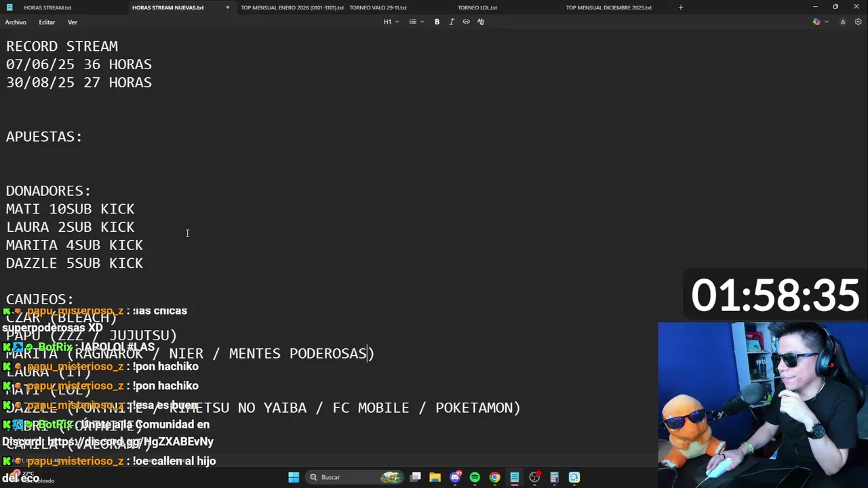
Task: Open the TORNEO LOL.txt tab
Action: click(x=477, y=7)
